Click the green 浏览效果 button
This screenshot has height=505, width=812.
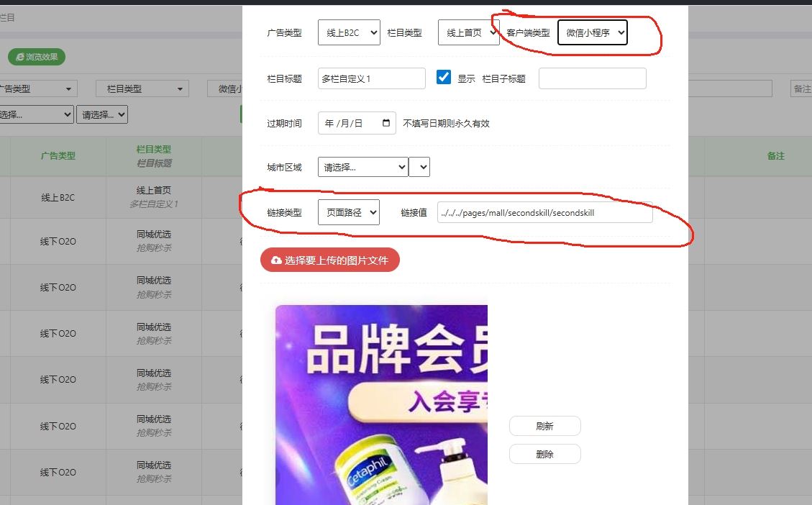[x=37, y=57]
